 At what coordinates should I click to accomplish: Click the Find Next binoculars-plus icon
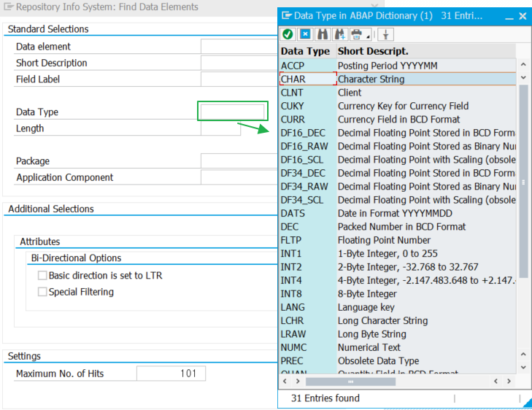click(x=339, y=34)
